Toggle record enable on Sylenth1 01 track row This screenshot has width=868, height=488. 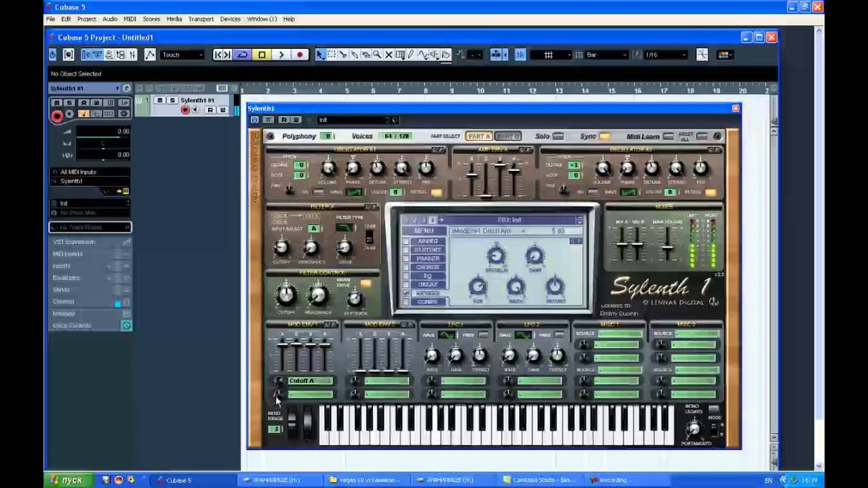tap(185, 110)
